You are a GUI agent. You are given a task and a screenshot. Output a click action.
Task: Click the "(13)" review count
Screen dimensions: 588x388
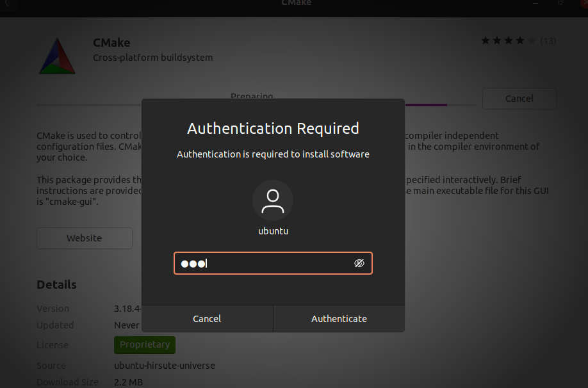pos(548,41)
